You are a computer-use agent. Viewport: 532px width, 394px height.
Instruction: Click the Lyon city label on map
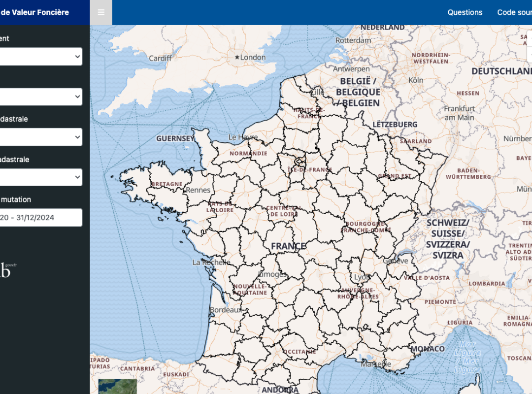362,278
